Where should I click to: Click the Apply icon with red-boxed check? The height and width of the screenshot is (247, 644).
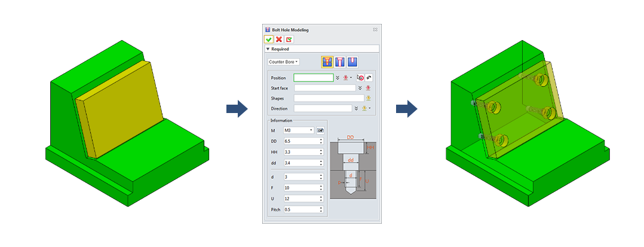coord(289,39)
